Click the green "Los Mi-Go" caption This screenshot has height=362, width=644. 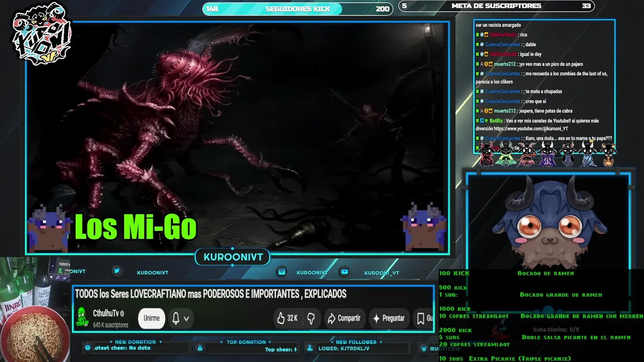pos(135,228)
